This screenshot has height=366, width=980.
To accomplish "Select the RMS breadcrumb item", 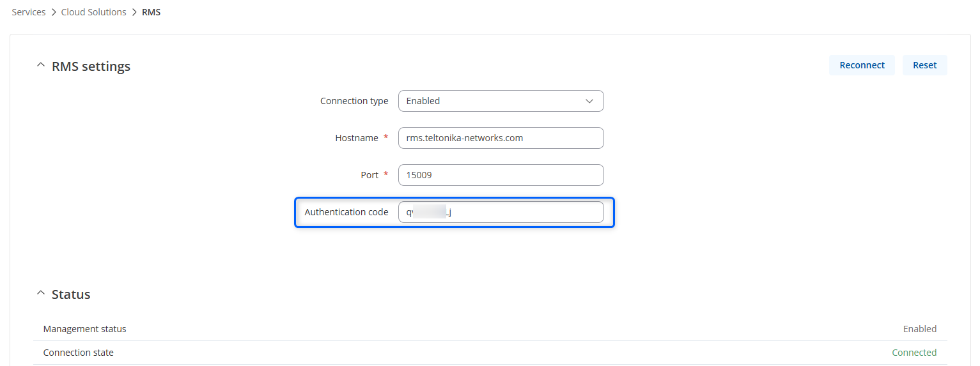I will (151, 12).
